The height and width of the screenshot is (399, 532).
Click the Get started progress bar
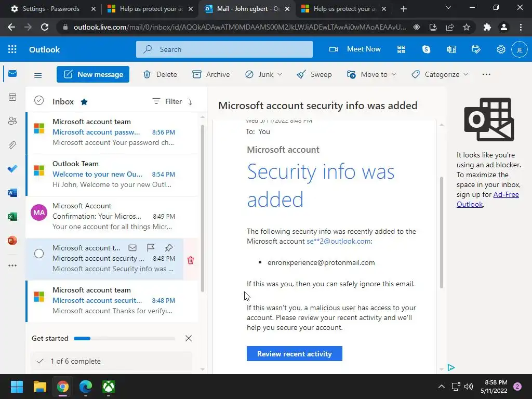pyautogui.click(x=124, y=338)
